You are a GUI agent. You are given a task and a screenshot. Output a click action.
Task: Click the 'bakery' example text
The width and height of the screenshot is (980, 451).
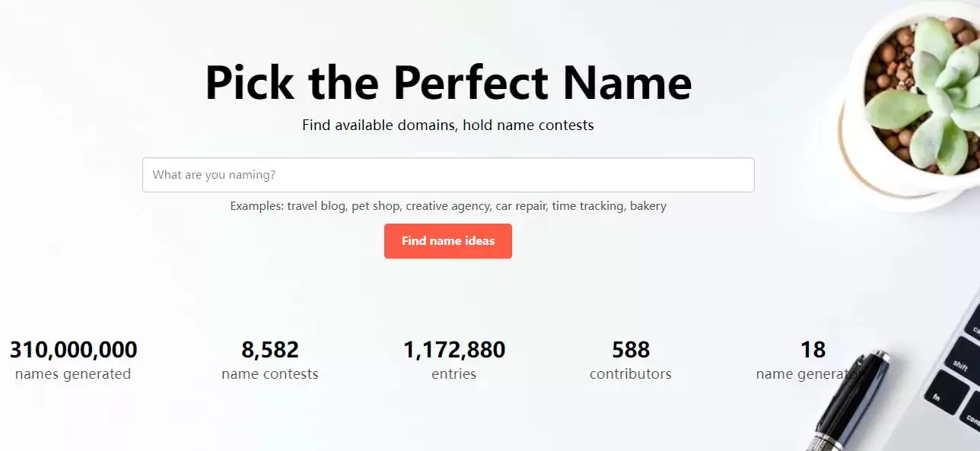(x=648, y=206)
